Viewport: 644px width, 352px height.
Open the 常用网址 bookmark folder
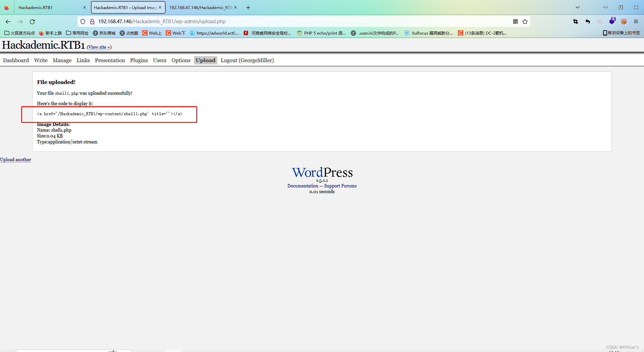(77, 33)
